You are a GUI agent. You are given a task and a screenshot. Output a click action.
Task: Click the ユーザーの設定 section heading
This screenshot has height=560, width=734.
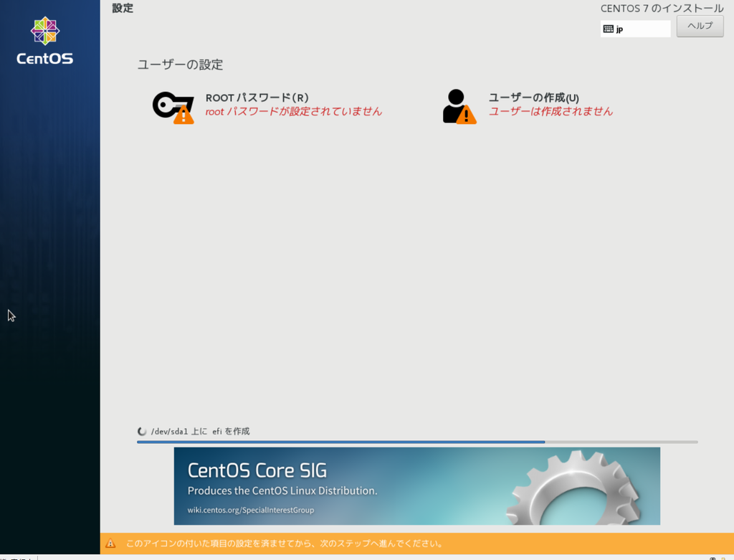tap(180, 65)
